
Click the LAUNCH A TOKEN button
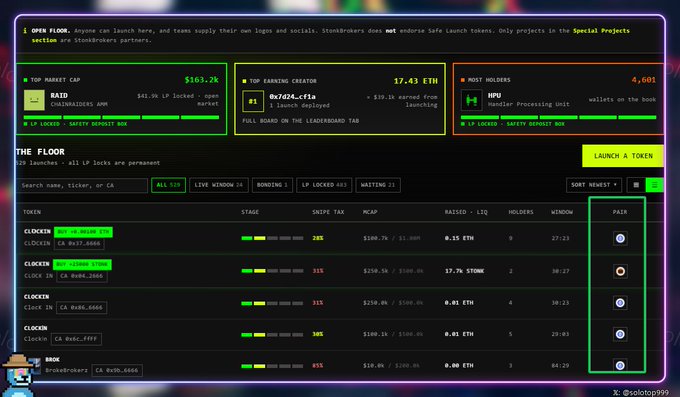[623, 156]
